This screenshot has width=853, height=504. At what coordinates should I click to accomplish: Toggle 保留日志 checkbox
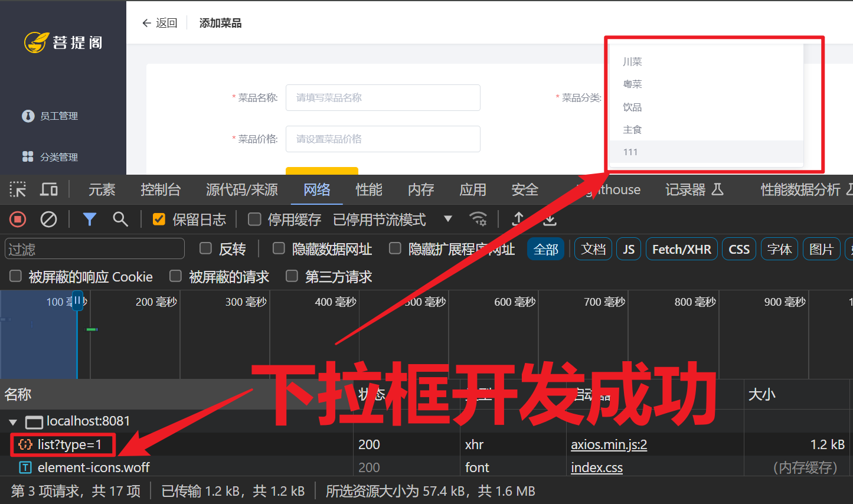coord(159,220)
